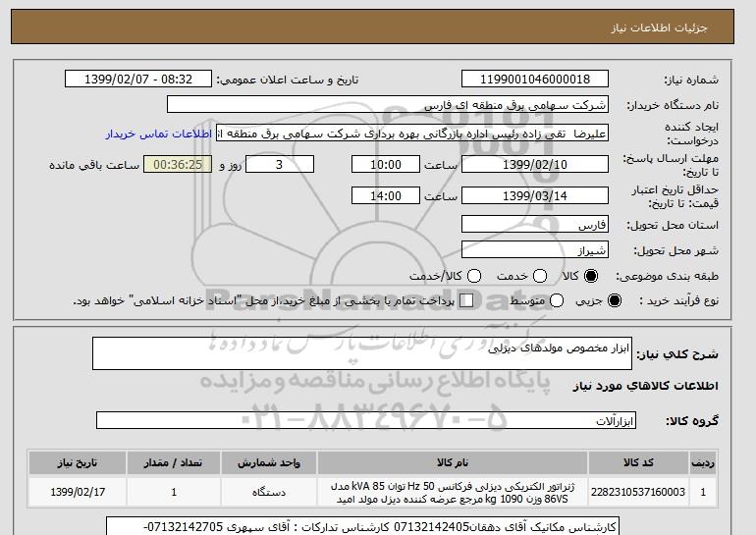Viewport: 756px width, 535px height.
Task: Click the request creator name field
Action: [412, 134]
